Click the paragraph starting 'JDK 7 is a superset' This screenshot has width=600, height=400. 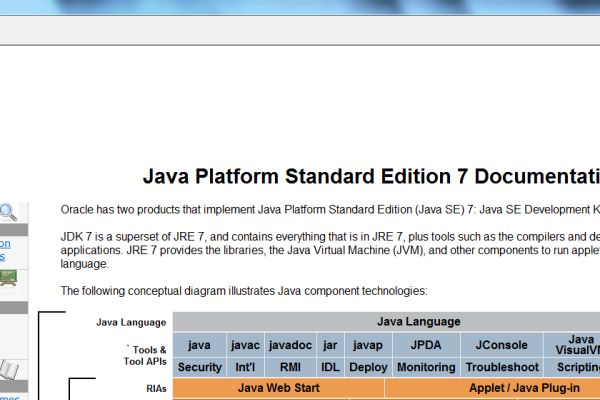tap(330, 250)
